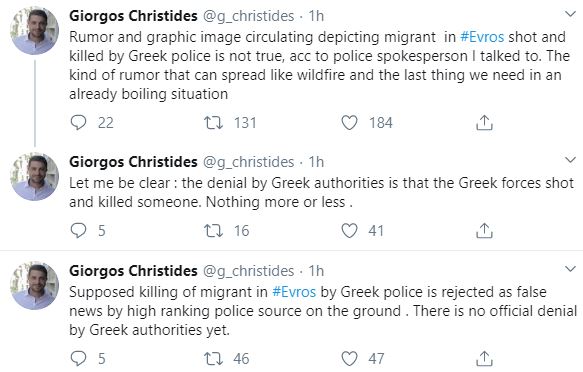The height and width of the screenshot is (372, 583).
Task: Share the 'Let me be clear' tweet
Action: (x=484, y=230)
